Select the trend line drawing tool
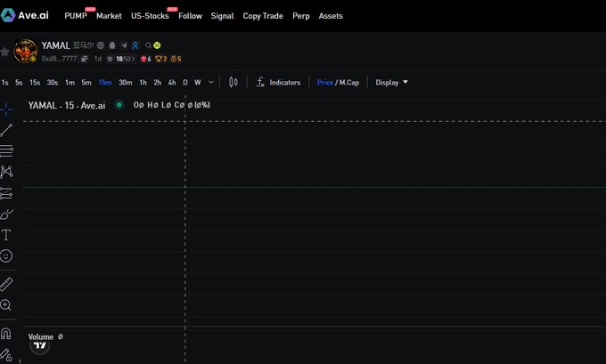Image resolution: width=606 pixels, height=364 pixels. click(x=6, y=130)
